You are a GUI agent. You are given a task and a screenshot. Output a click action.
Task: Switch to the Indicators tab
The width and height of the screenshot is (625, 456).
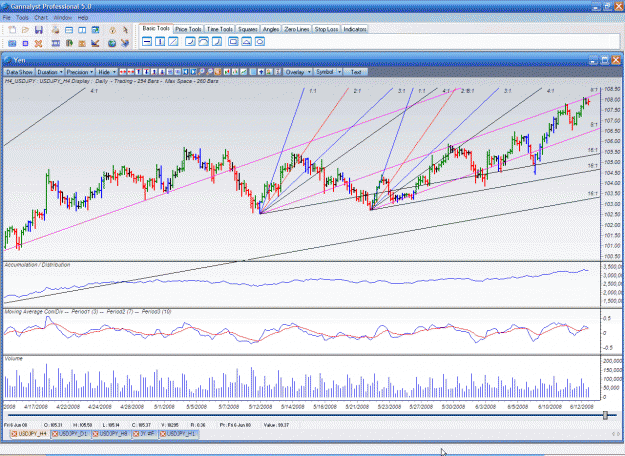point(355,29)
